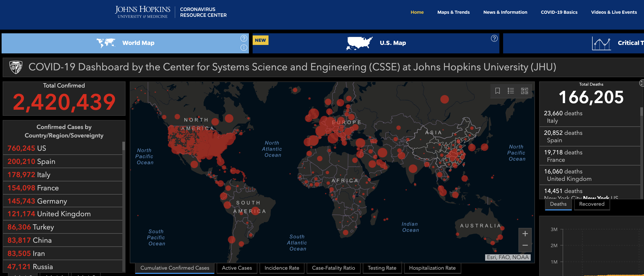The image size is (644, 276).
Task: Open the basemap gallery grid icon
Action: (525, 91)
